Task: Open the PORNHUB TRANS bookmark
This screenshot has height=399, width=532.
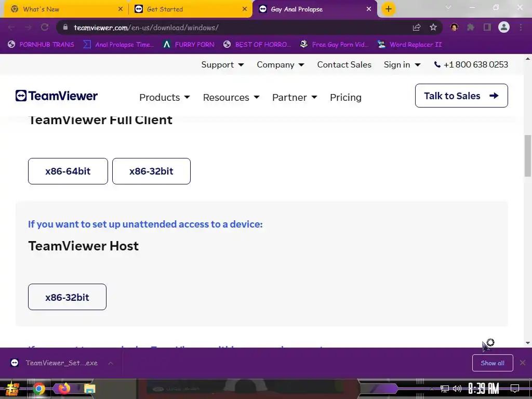Action: (x=41, y=45)
